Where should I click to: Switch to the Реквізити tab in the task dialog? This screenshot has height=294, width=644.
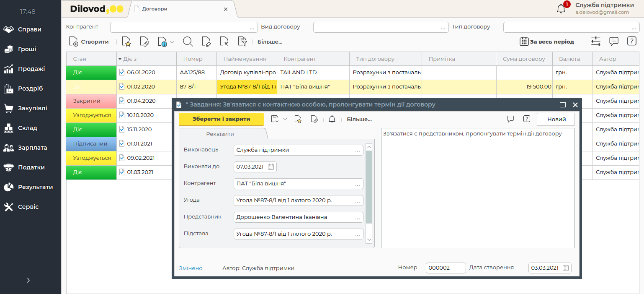click(220, 134)
